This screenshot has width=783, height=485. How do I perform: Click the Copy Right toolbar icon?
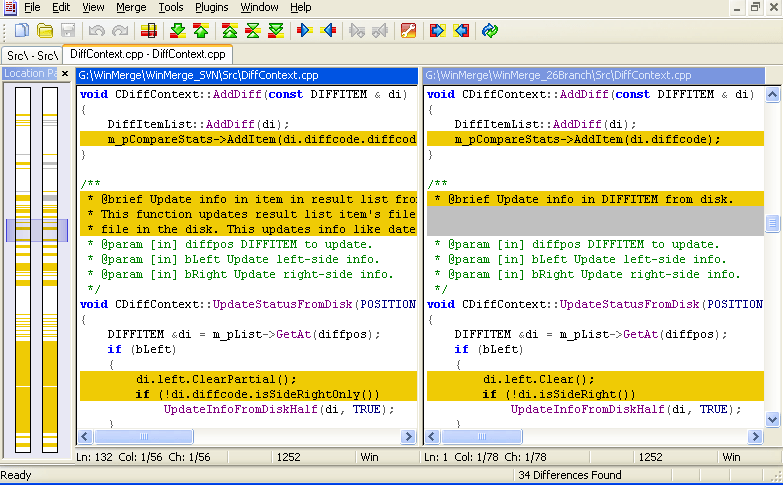click(x=305, y=31)
